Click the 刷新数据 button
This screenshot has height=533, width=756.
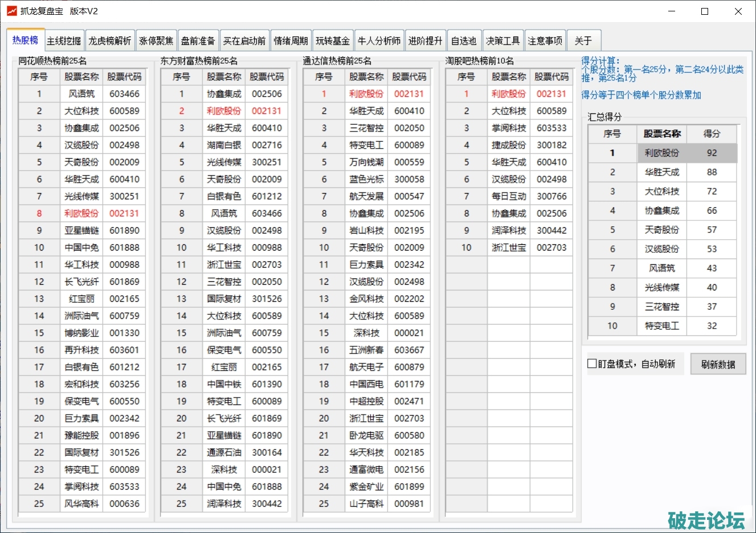[x=718, y=364]
